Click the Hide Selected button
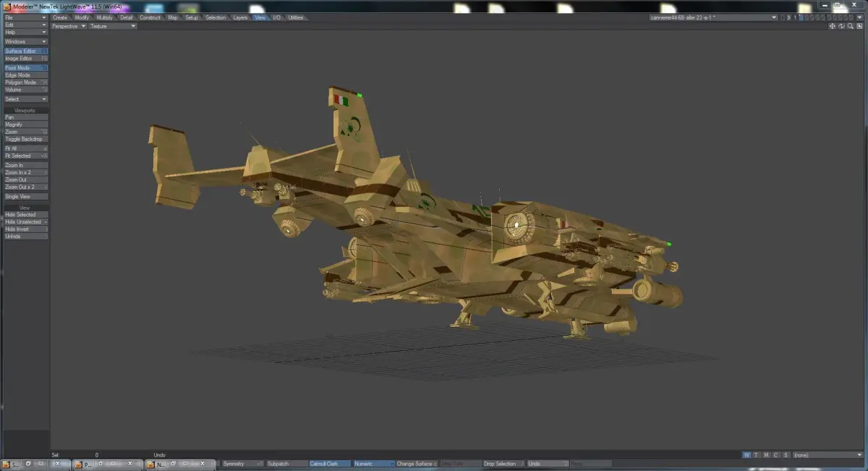This screenshot has height=471, width=868. (26, 215)
